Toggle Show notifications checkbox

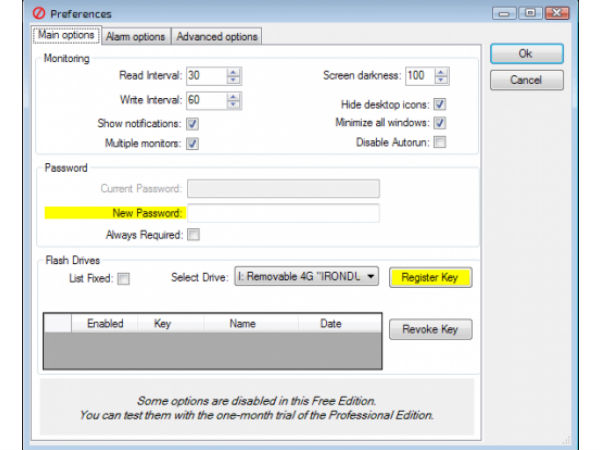tap(193, 124)
